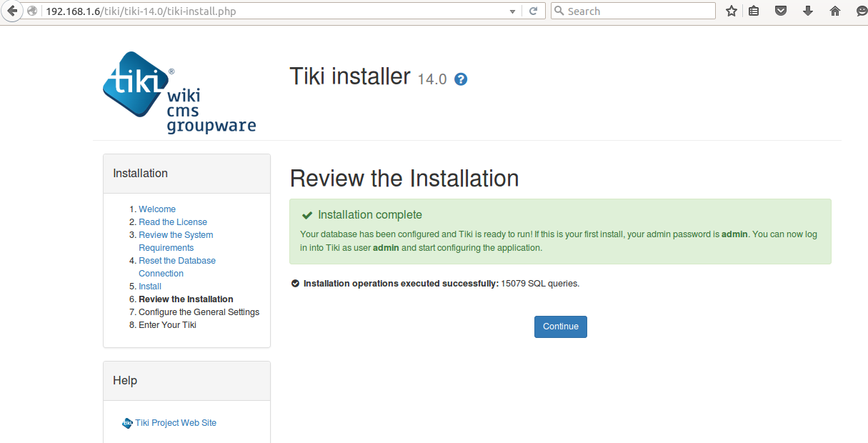Click the 15079 SQL queries text
This screenshot has width=868, height=443.
point(540,284)
